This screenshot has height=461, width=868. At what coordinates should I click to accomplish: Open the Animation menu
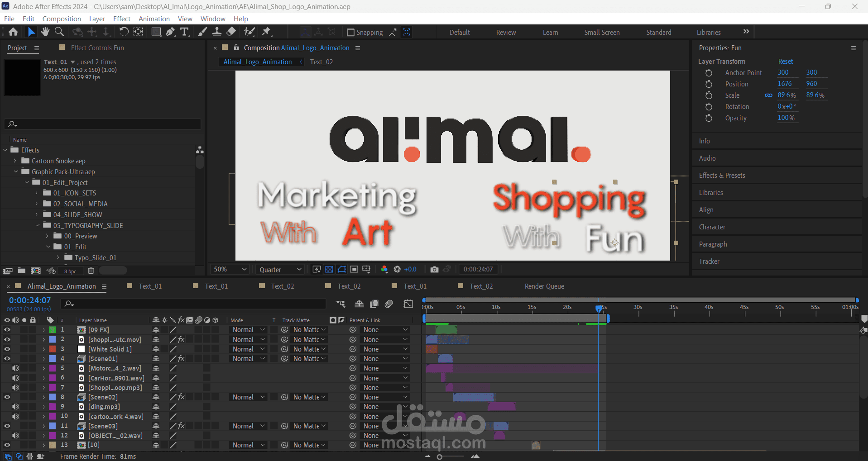[154, 19]
